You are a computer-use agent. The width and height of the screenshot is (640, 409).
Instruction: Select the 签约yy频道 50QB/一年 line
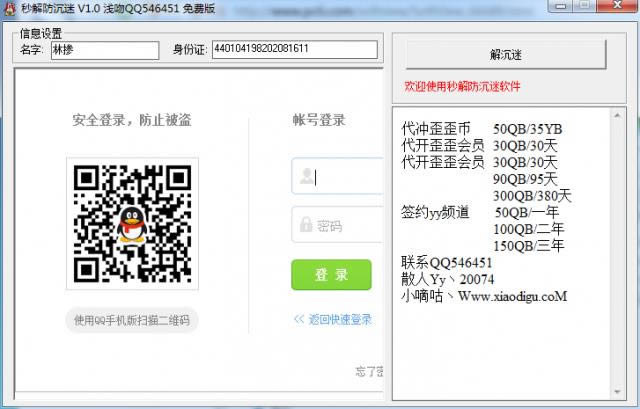click(480, 212)
